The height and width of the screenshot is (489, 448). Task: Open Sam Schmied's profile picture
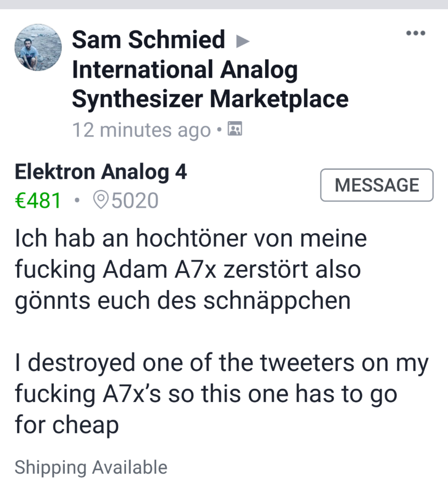click(x=38, y=48)
